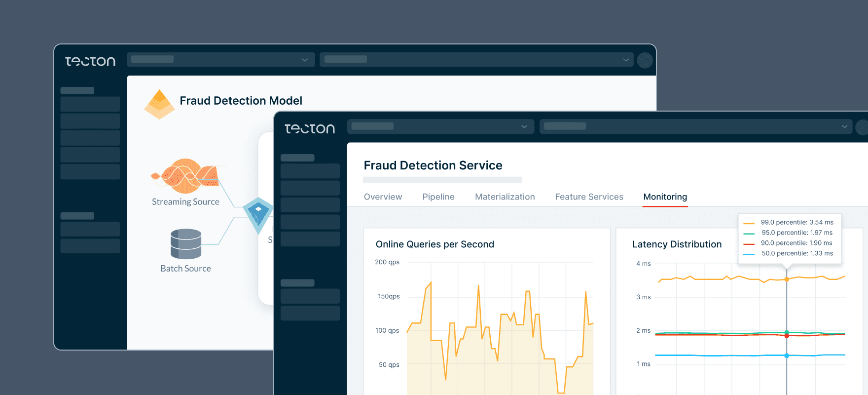Click the Latency Distribution chart title
This screenshot has height=395, width=868.
677,244
